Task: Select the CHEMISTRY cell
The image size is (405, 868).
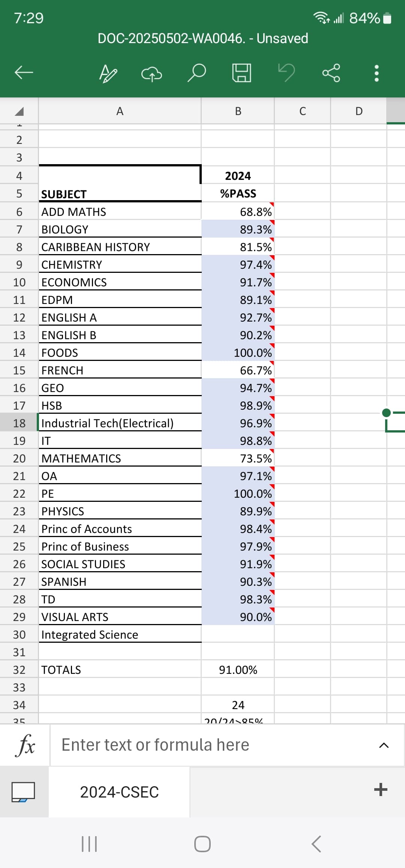Action: [120, 265]
